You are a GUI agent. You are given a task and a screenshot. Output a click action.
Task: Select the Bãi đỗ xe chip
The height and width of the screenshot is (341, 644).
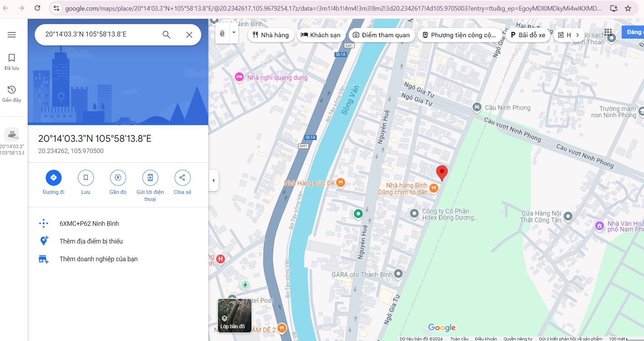pos(528,35)
